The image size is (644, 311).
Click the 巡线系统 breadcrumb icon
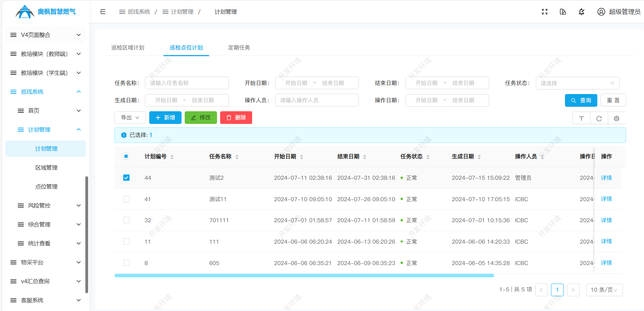(x=122, y=12)
